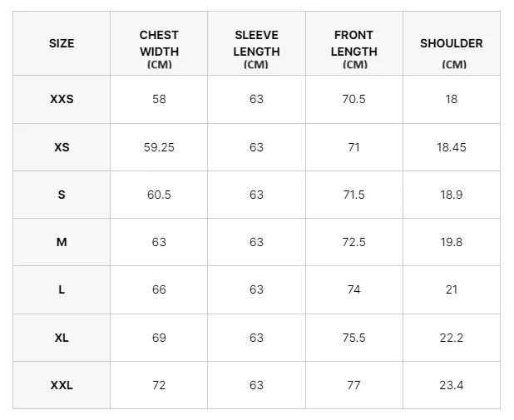This screenshot has width=514, height=420.
Task: Select shoulder value 18.45
Action: click(x=452, y=147)
